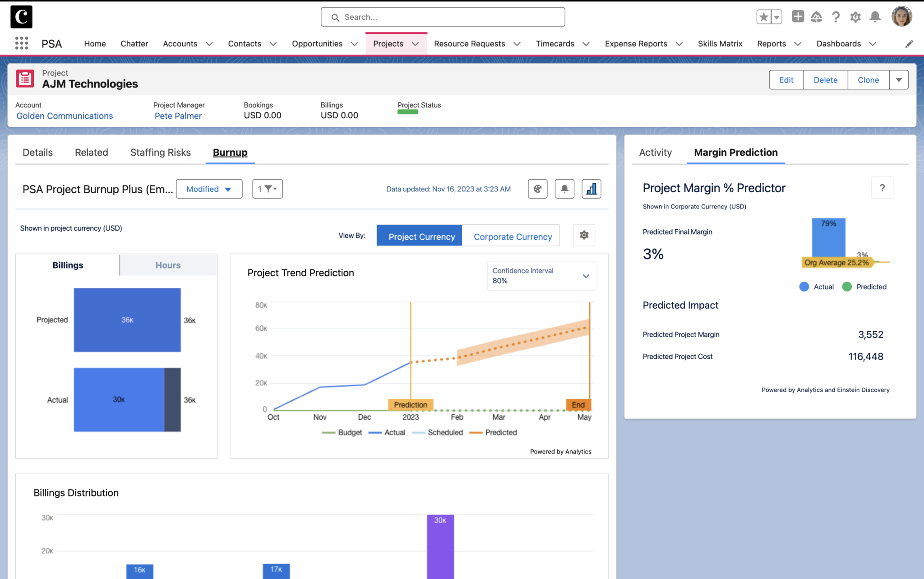Viewport: 924px width, 579px height.
Task: Open the Margin Prediction tab
Action: pos(735,152)
